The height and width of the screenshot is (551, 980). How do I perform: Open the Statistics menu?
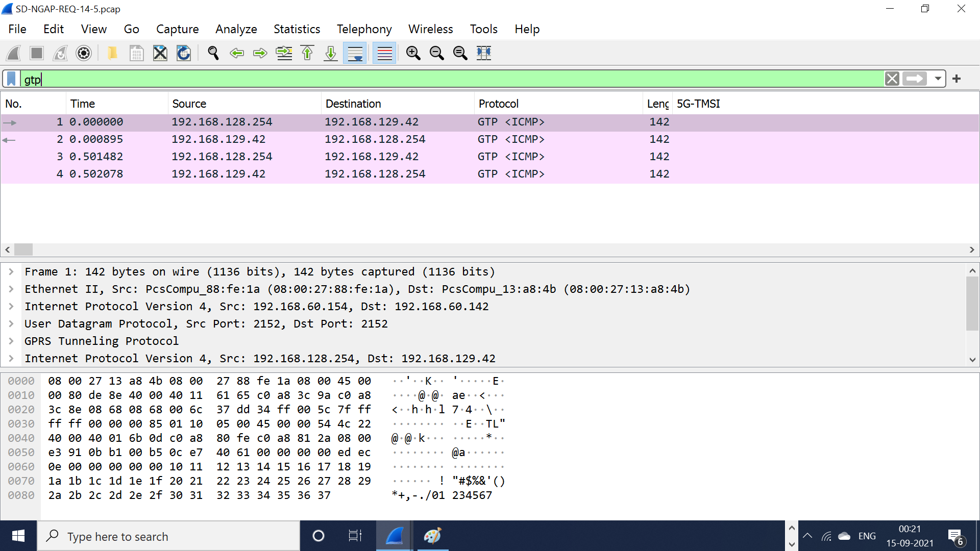(297, 29)
